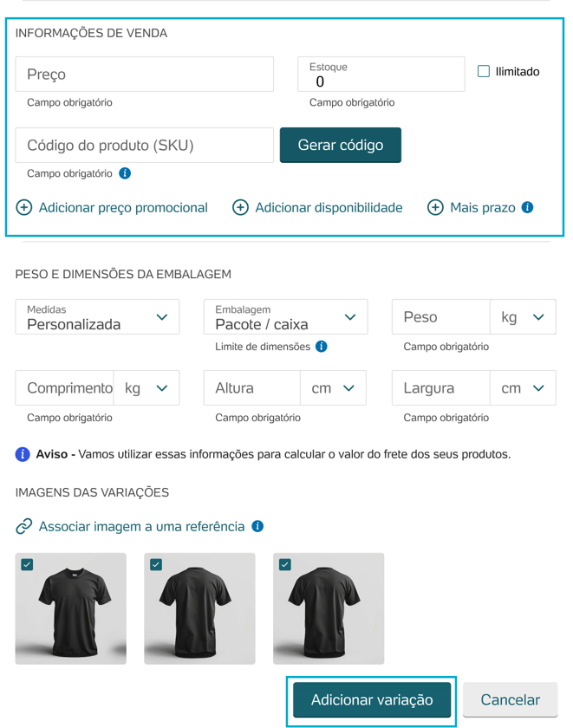Image resolution: width=573 pixels, height=728 pixels.
Task: Click the Preço input field
Action: pyautogui.click(x=145, y=75)
